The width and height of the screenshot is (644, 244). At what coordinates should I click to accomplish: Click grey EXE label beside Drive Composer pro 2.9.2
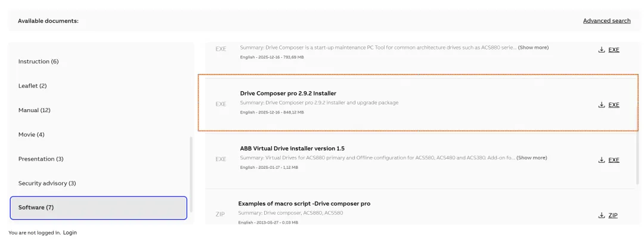[221, 104]
